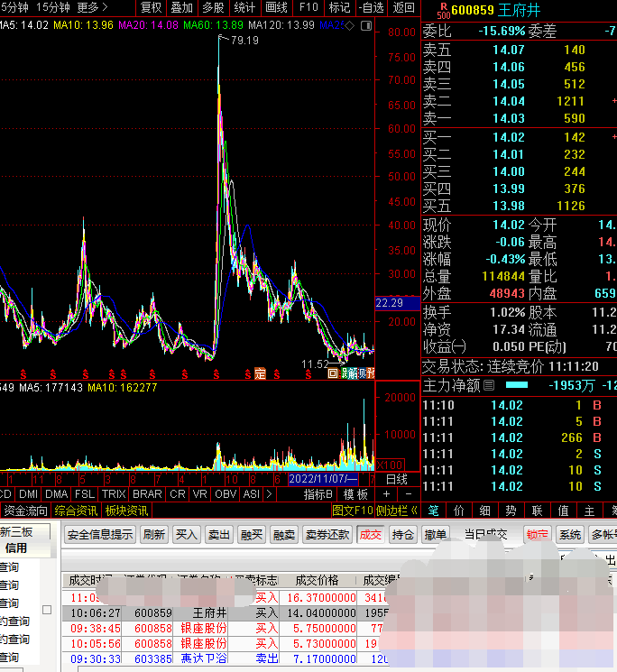
Task: Select the 15分钟 period
Action: pyautogui.click(x=53, y=7)
